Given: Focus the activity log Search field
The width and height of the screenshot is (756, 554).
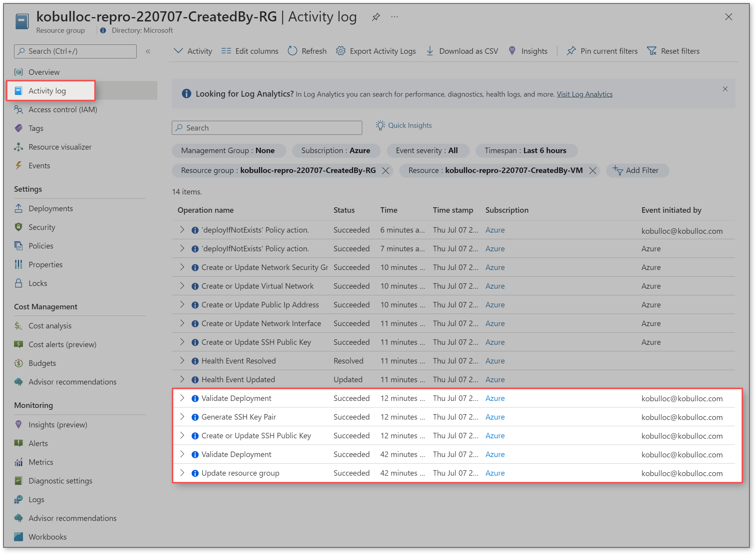Looking at the screenshot, I should [x=267, y=128].
